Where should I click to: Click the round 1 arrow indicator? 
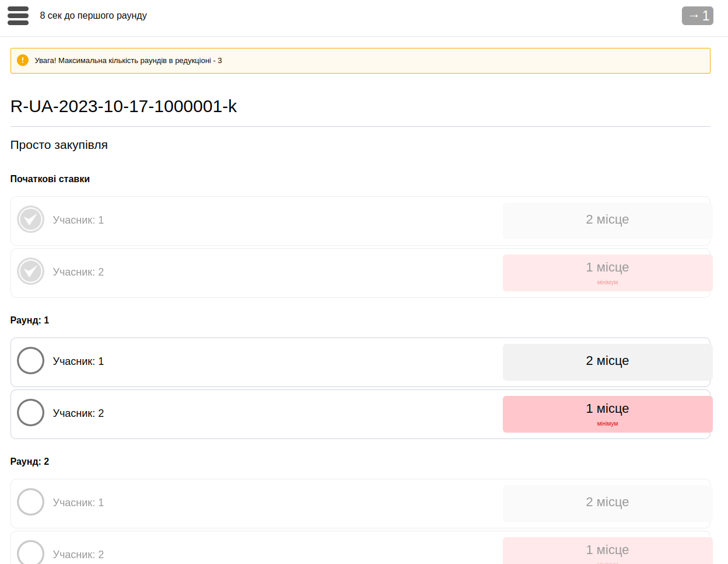697,16
